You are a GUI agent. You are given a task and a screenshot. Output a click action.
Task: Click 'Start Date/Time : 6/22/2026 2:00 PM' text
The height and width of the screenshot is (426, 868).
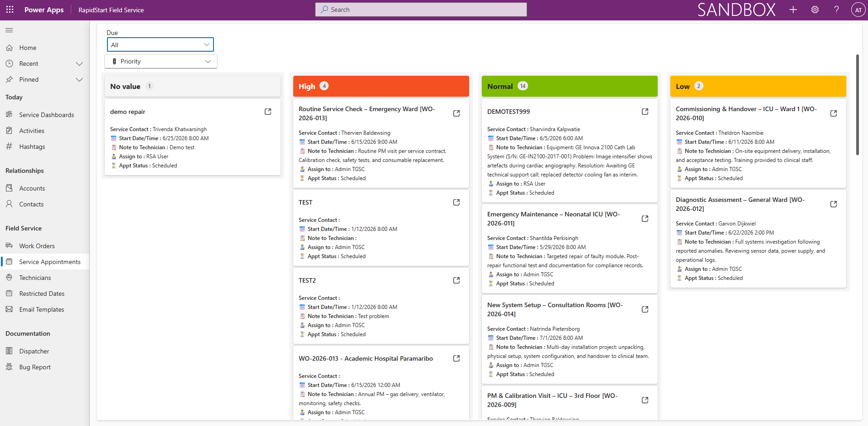[x=729, y=233]
